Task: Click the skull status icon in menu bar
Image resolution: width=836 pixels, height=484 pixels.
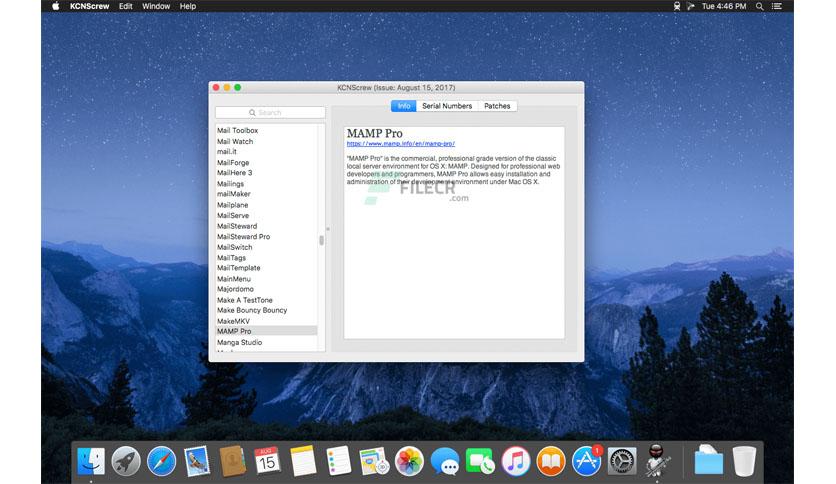Action: point(677,6)
